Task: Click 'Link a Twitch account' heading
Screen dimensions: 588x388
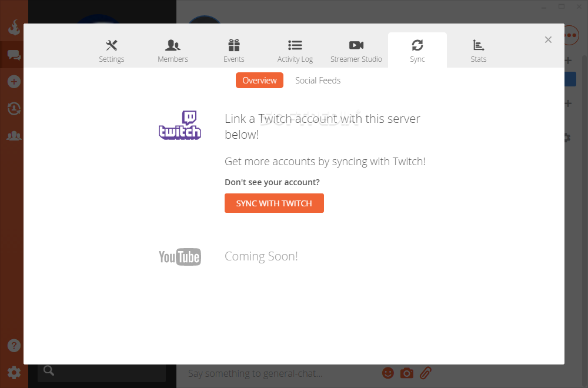Action: [322, 126]
